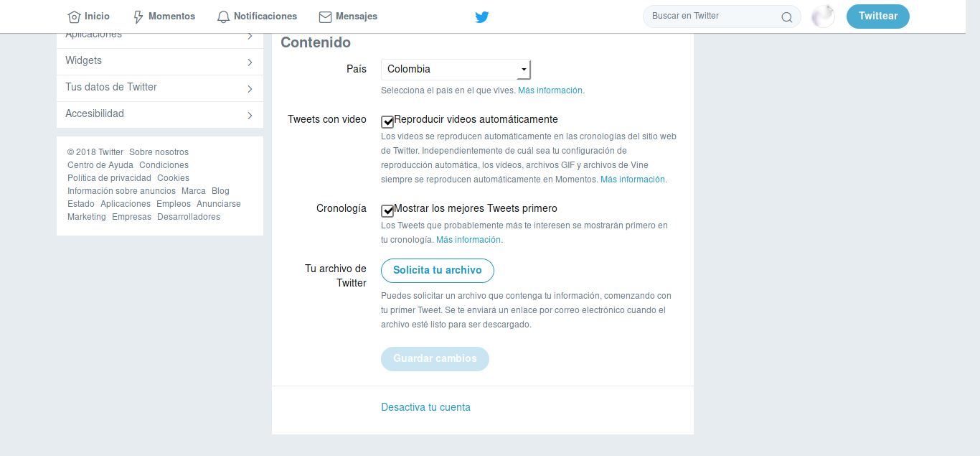Image resolution: width=980 pixels, height=456 pixels.
Task: Click the Notificaciones bell icon
Action: [x=224, y=17]
